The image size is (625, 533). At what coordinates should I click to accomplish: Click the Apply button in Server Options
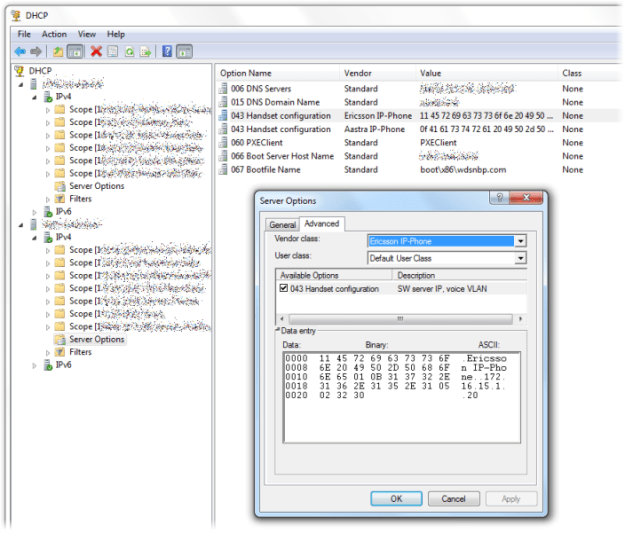(x=511, y=499)
